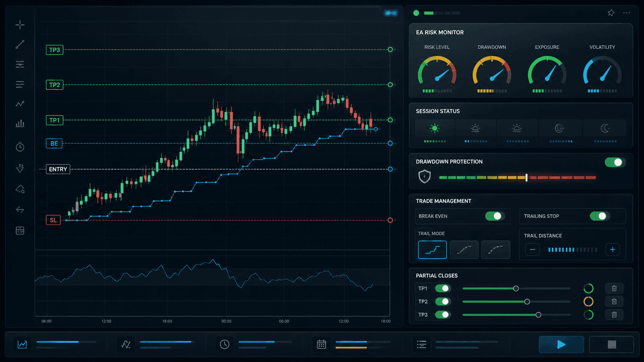The width and height of the screenshot is (644, 362).
Task: Delete the TP1 partial close
Action: pyautogui.click(x=614, y=288)
